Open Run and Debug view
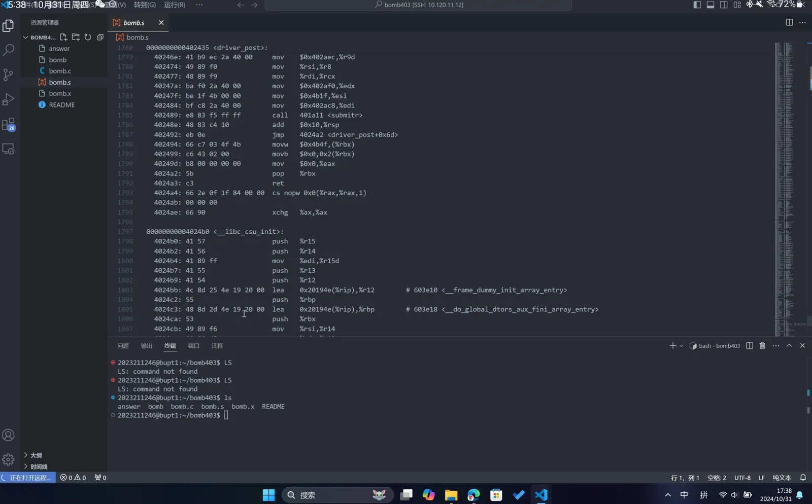 coord(9,99)
